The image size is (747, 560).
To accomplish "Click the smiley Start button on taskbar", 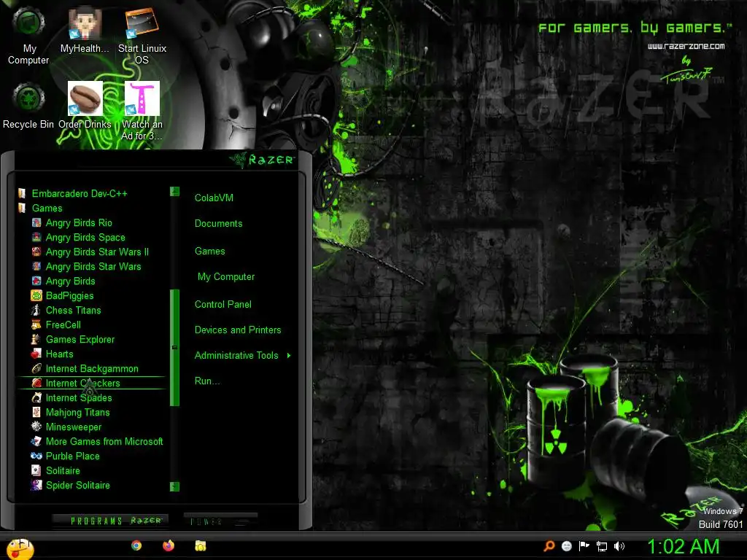I will tap(20, 548).
